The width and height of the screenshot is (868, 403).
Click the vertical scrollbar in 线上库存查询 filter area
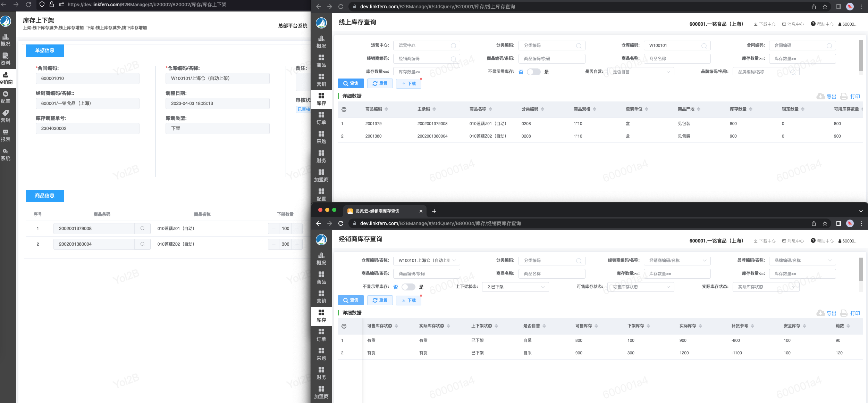(861, 56)
